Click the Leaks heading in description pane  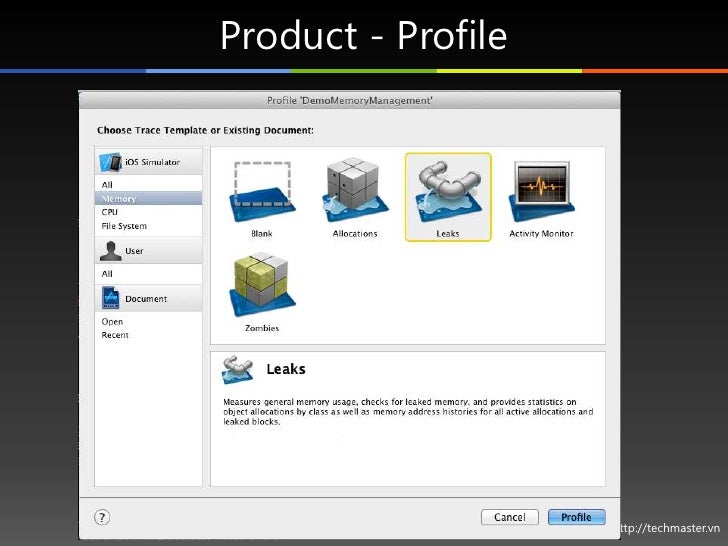point(286,369)
